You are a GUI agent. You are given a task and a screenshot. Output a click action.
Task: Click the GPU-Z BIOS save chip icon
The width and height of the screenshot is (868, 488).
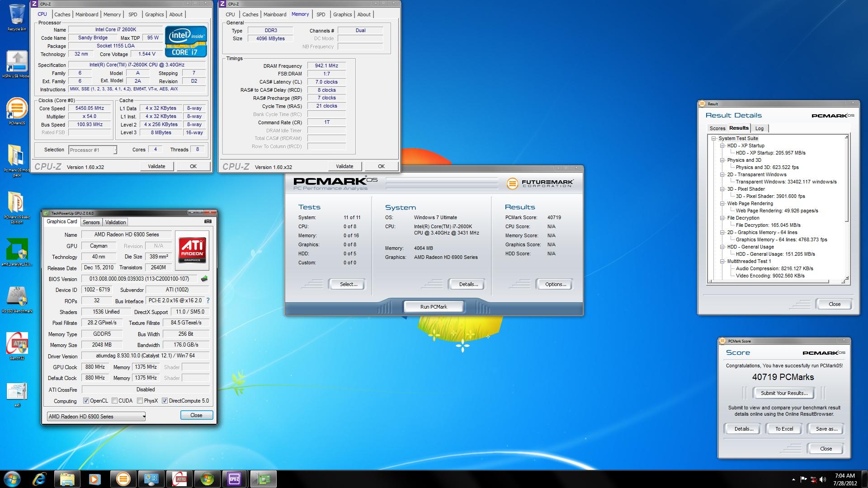[204, 279]
